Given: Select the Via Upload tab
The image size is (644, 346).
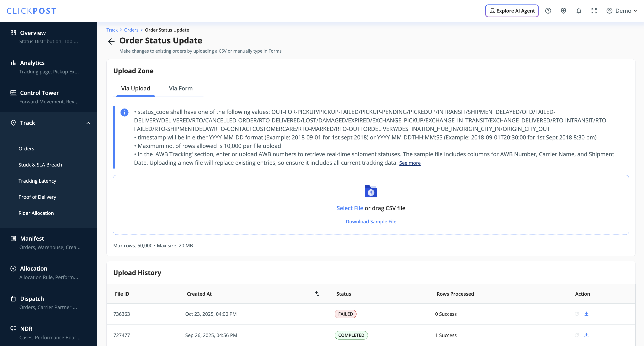Looking at the screenshot, I should (x=136, y=88).
